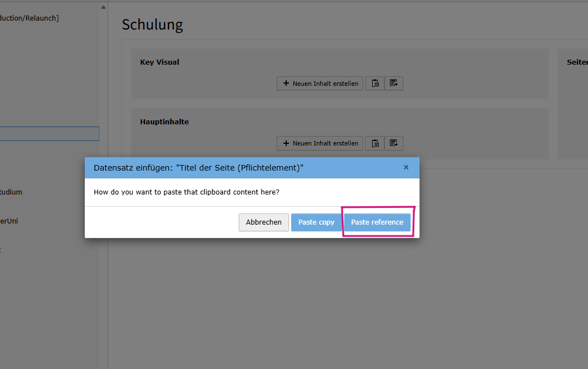
Task: Select the 'duction/Relaunch]' tree root entry
Action: 29,18
